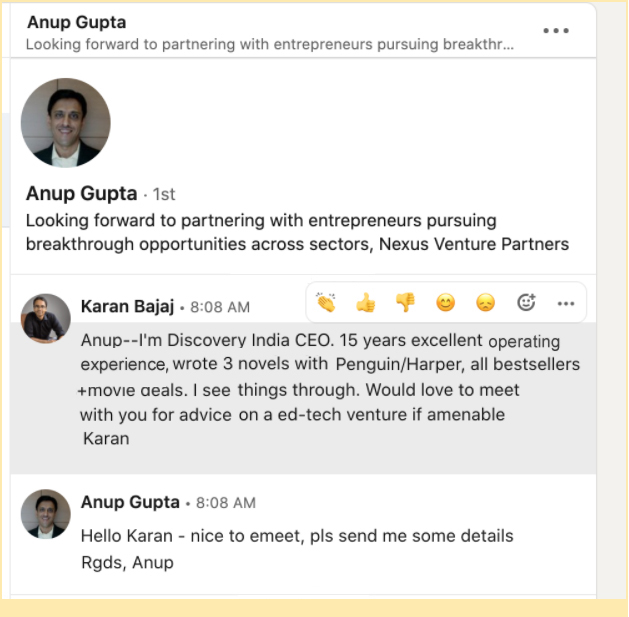Open conversation options menu in header
The width and height of the screenshot is (629, 617).
coord(556,30)
